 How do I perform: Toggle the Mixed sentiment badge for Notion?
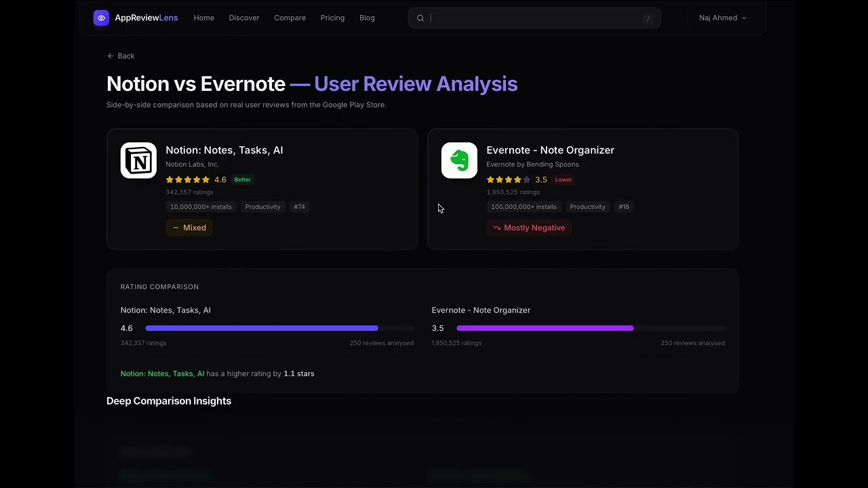[x=189, y=228]
